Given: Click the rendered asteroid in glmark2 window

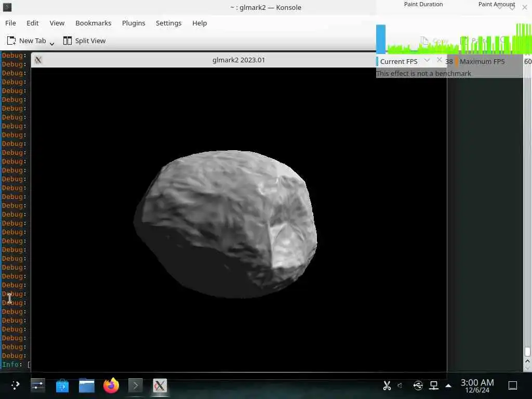Looking at the screenshot, I should click(x=225, y=224).
